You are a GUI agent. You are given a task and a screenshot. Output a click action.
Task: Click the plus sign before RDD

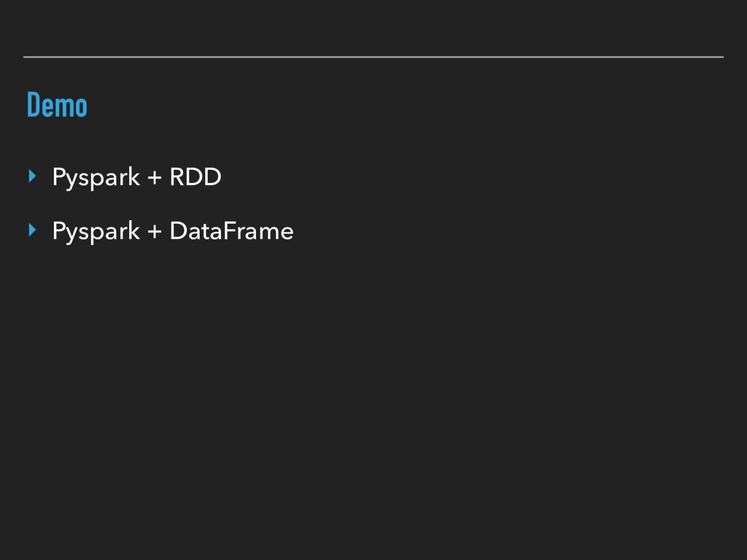click(154, 178)
